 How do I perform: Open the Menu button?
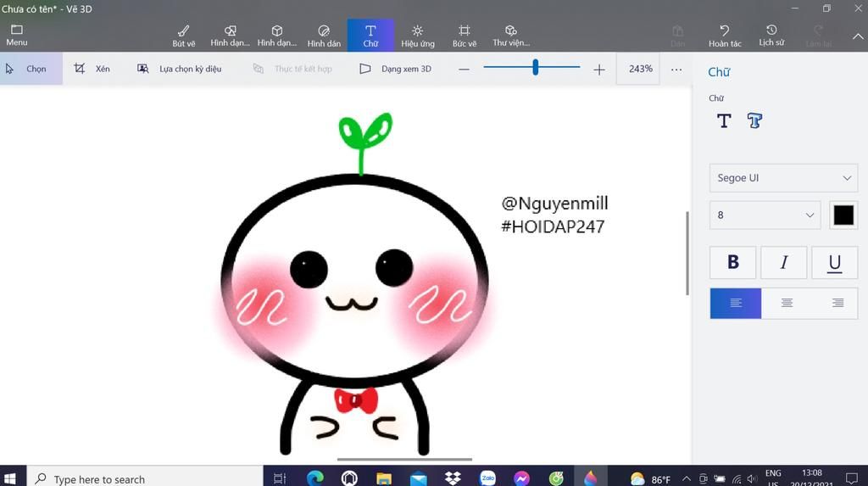coord(17,35)
